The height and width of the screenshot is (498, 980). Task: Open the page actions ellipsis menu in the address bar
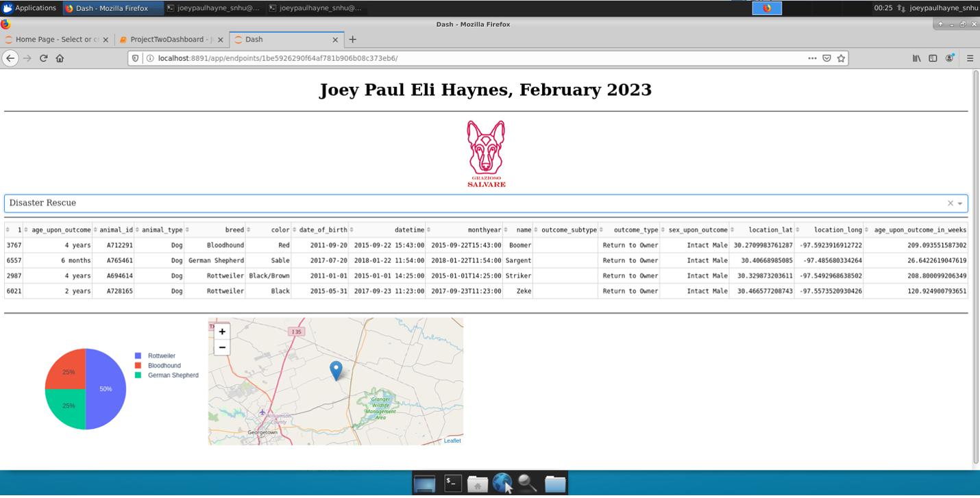click(x=811, y=58)
